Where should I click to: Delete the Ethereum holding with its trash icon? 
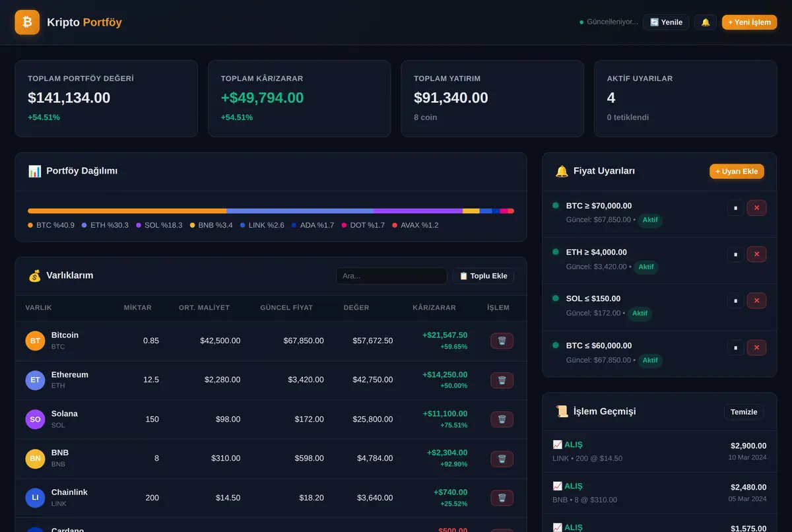point(502,380)
